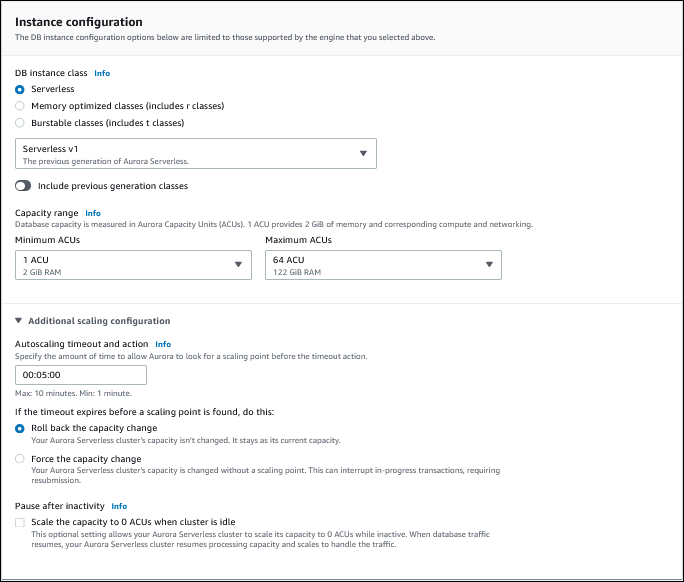Select Force the capacity change option

point(20,459)
